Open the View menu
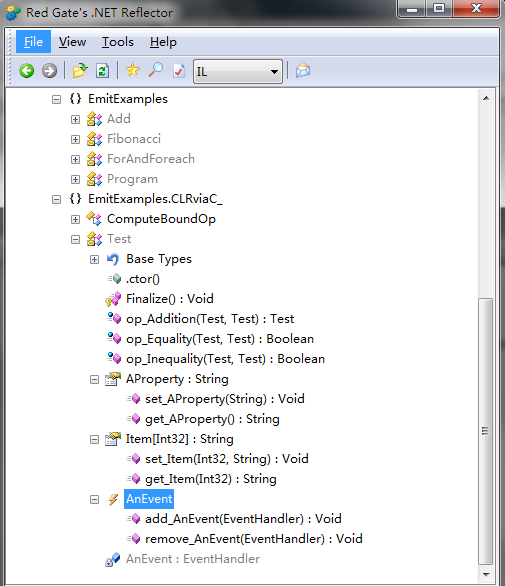The image size is (505, 586). click(72, 42)
